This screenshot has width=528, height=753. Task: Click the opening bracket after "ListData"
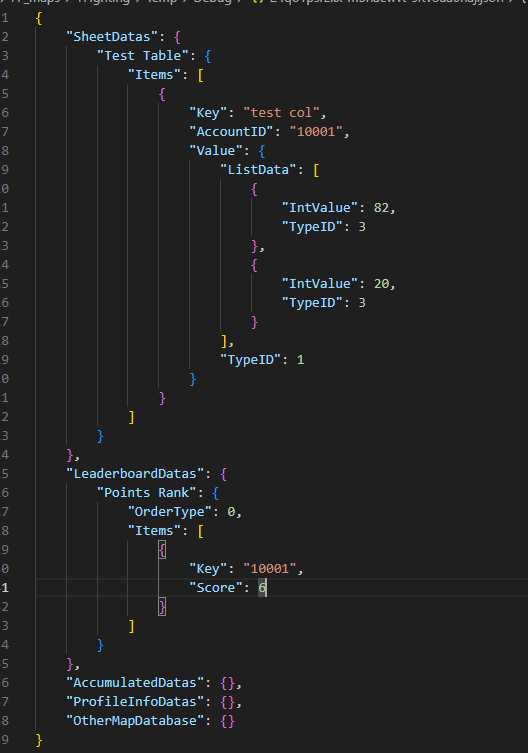(x=316, y=170)
